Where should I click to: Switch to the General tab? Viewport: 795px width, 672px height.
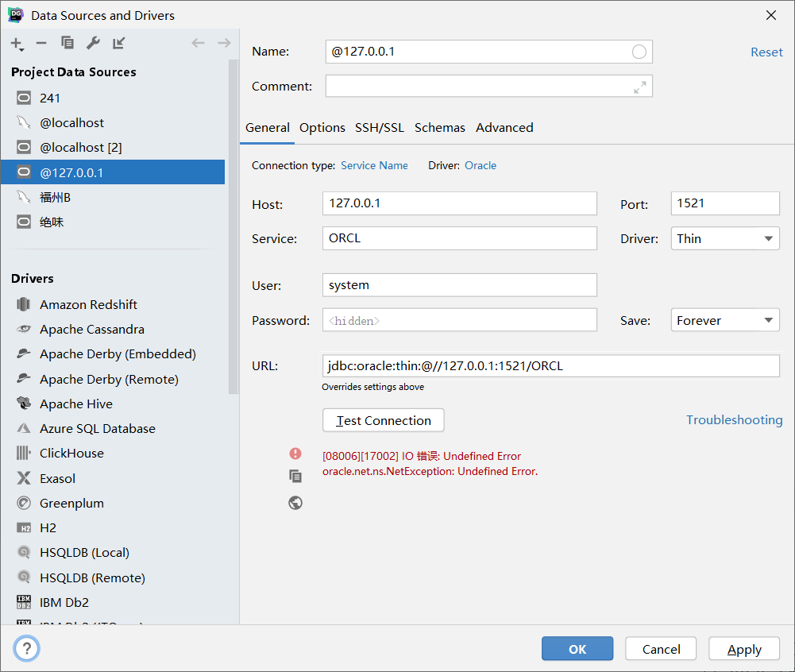(268, 128)
